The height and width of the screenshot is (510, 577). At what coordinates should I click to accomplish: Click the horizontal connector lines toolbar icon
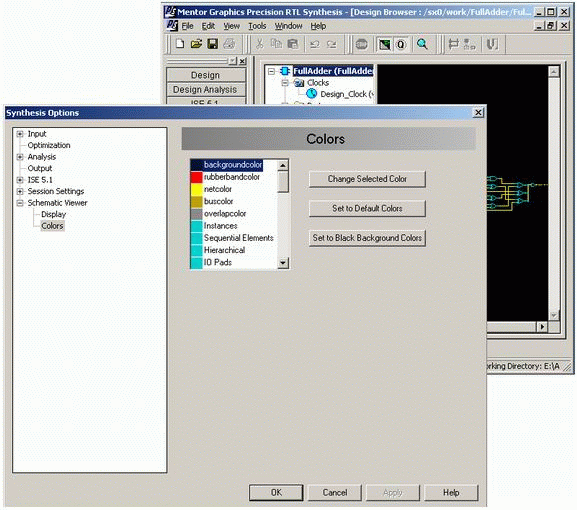click(453, 45)
